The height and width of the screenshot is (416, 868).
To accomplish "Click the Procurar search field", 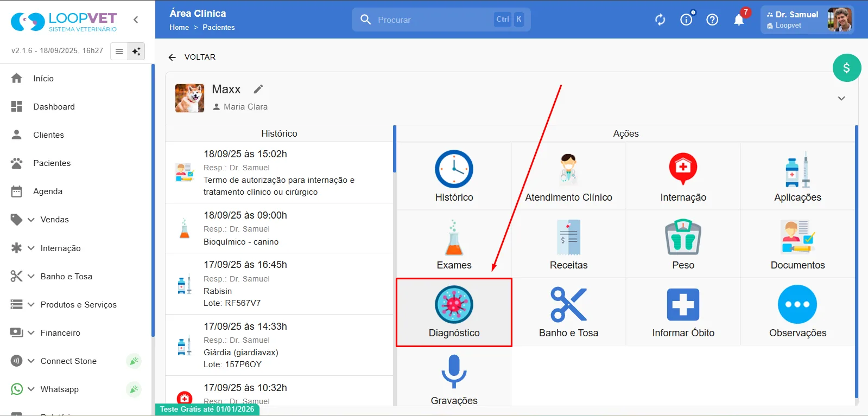I will 441,20.
